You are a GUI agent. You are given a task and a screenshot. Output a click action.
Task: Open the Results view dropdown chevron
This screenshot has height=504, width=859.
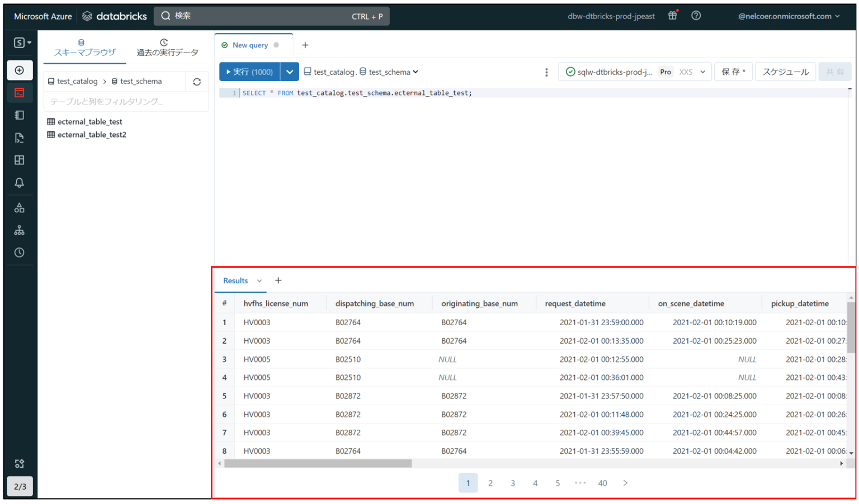pos(259,280)
